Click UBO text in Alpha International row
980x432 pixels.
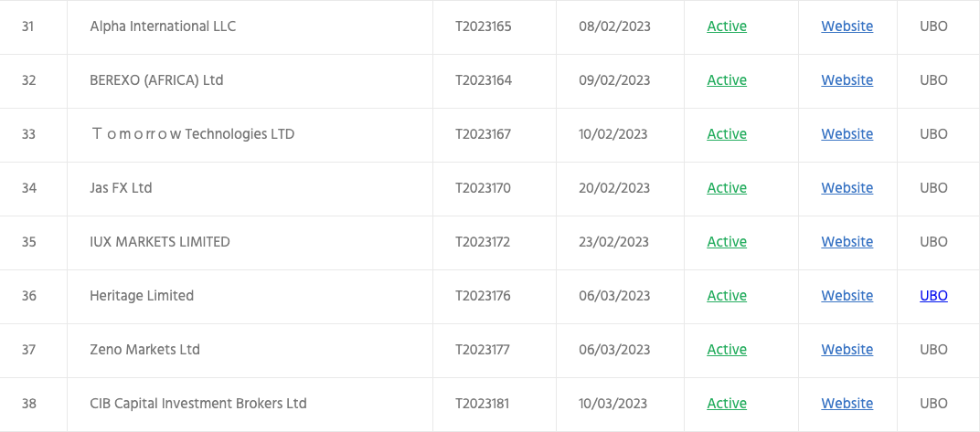933,26
